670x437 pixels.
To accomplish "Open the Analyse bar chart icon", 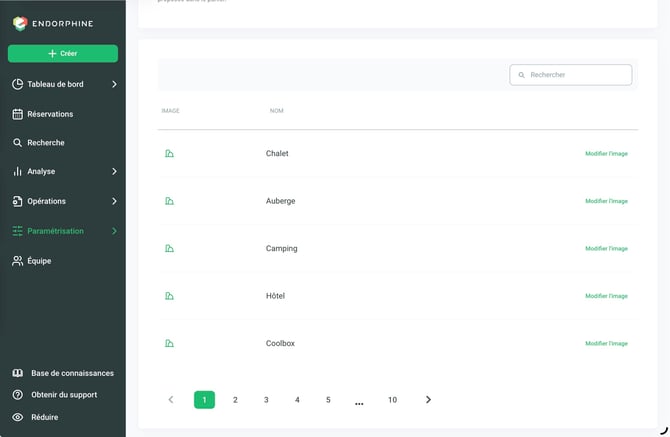I will pos(18,171).
